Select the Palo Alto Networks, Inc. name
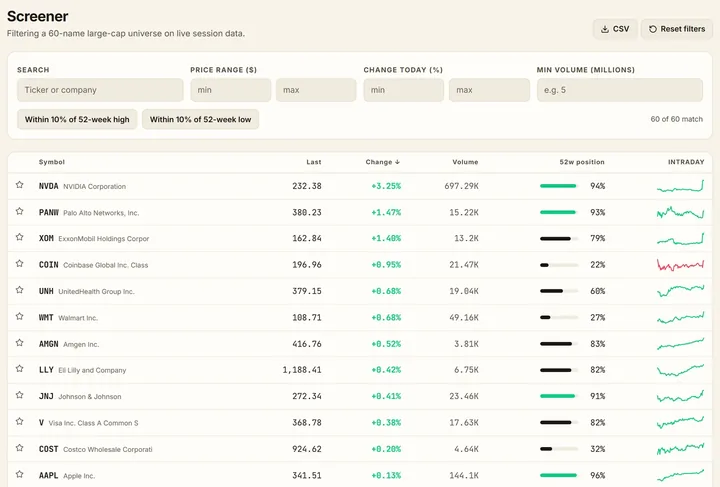This screenshot has width=720, height=487. [101, 213]
